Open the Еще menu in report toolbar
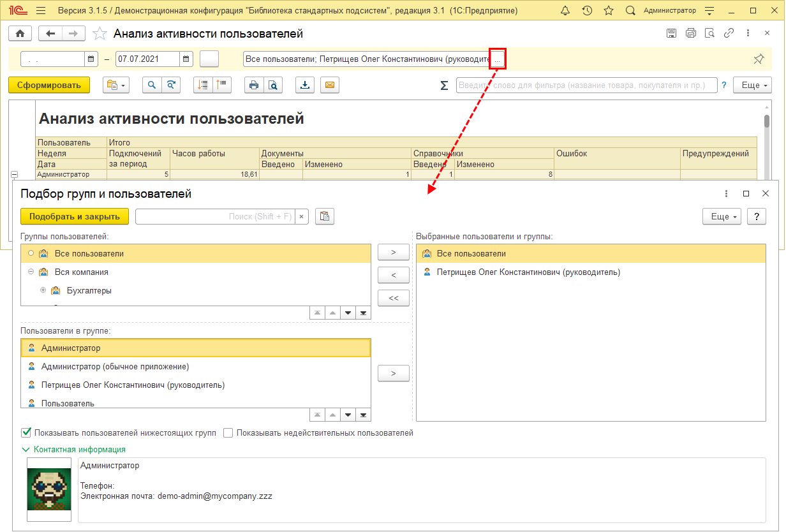Image resolution: width=786 pixels, height=532 pixels. (x=753, y=85)
